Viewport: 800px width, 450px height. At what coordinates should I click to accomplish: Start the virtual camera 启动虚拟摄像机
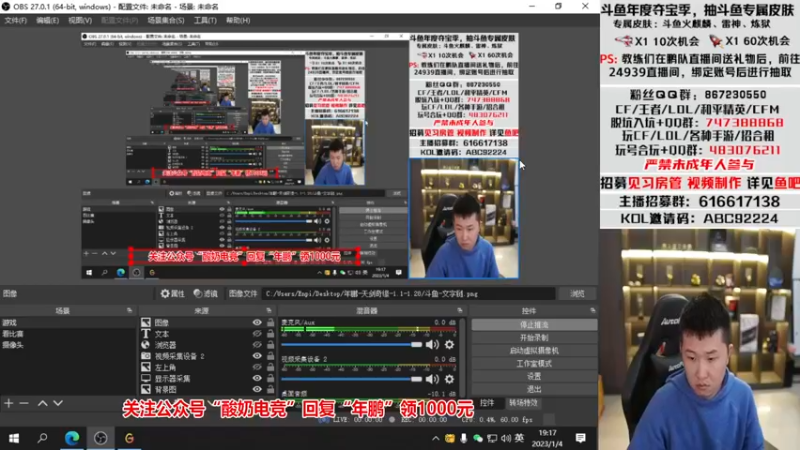(x=534, y=351)
